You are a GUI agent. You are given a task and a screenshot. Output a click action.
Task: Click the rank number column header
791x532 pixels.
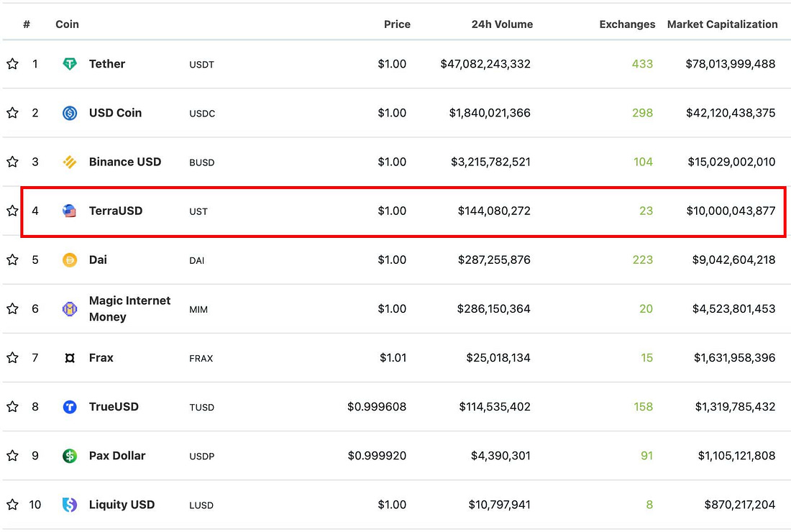(27, 24)
